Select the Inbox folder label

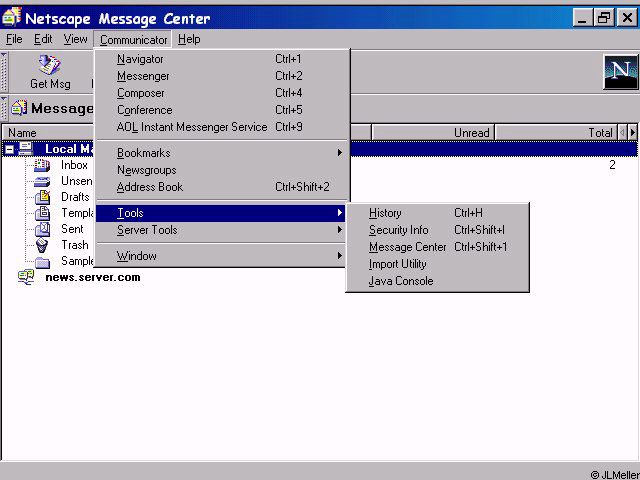point(74,165)
